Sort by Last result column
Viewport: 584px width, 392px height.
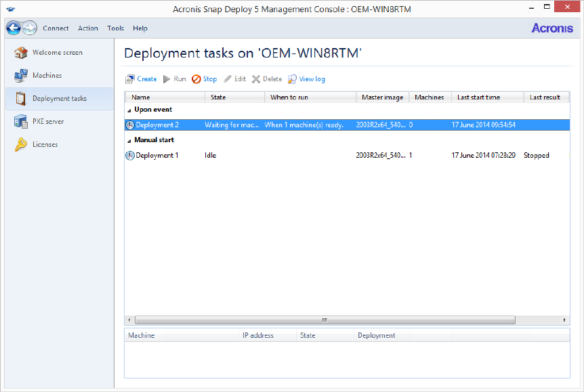tap(546, 97)
